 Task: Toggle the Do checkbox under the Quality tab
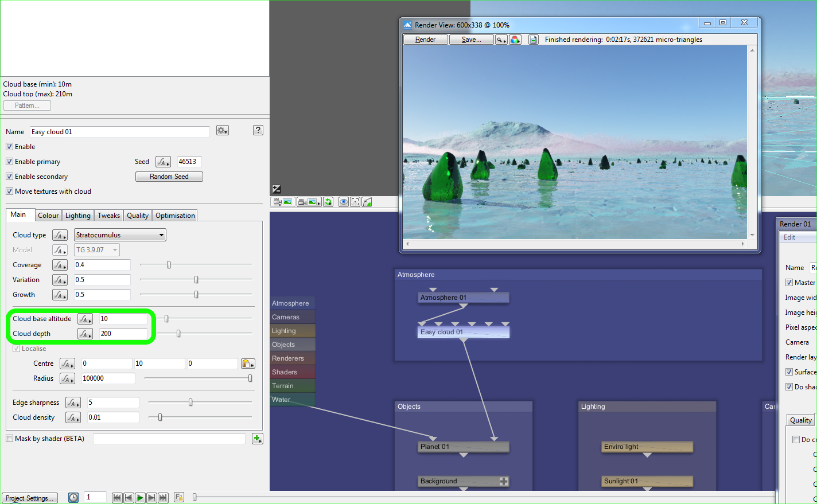pyautogui.click(x=796, y=440)
